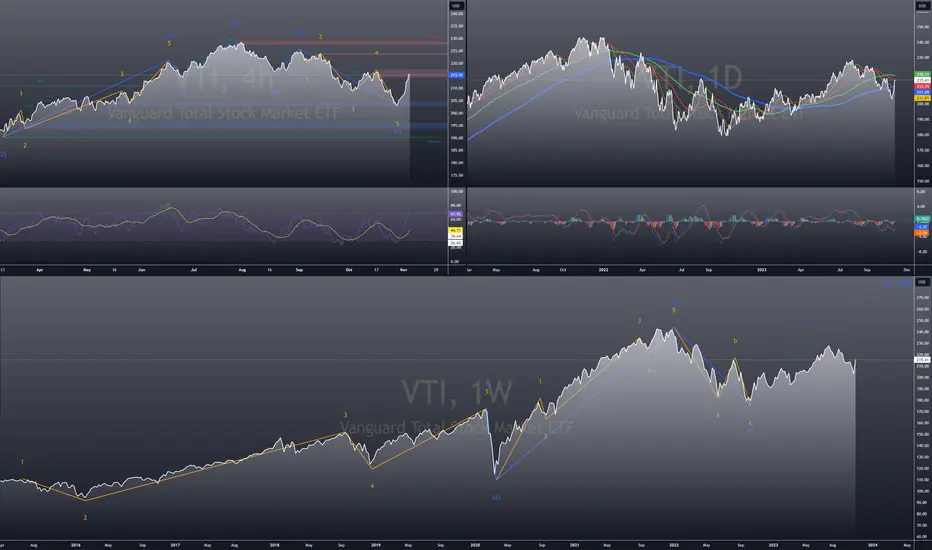Select the white 215.41 price label on the 1D chart
932x550 pixels.
click(922, 80)
